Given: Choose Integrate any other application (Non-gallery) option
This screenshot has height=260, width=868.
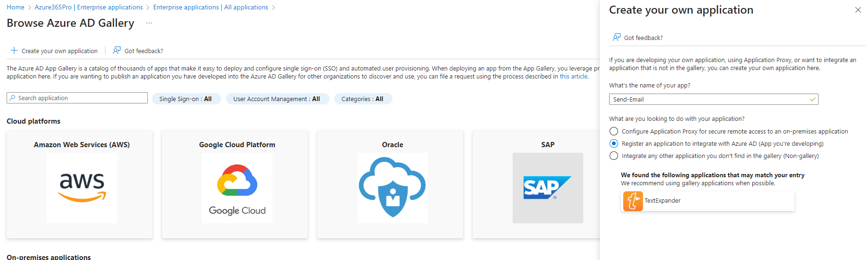Looking at the screenshot, I should pos(614,156).
